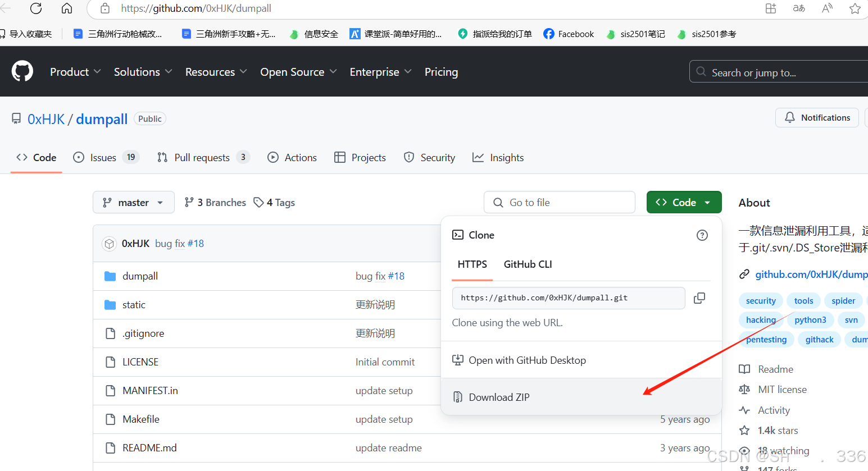
Task: Expand the Enterprise menu
Action: [380, 72]
